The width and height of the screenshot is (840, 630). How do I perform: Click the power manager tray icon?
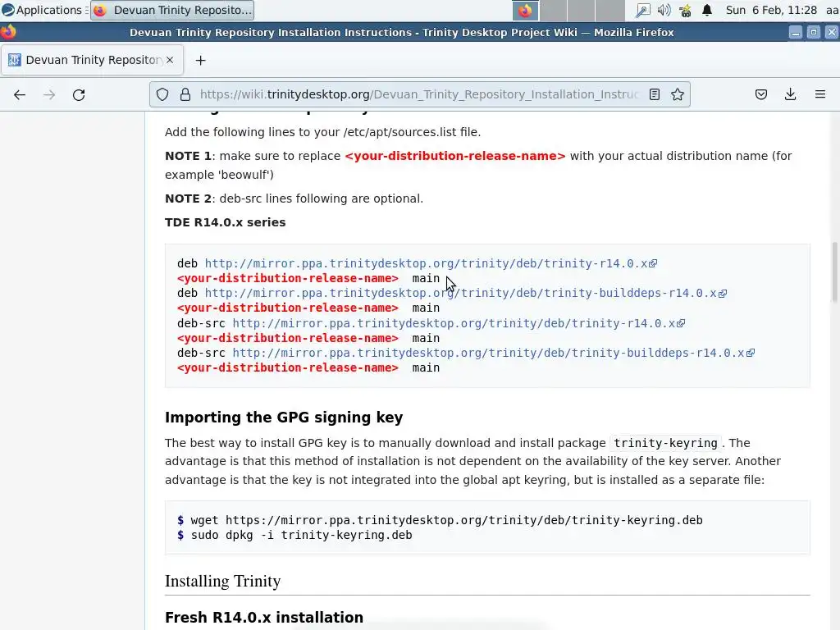pyautogui.click(x=685, y=10)
